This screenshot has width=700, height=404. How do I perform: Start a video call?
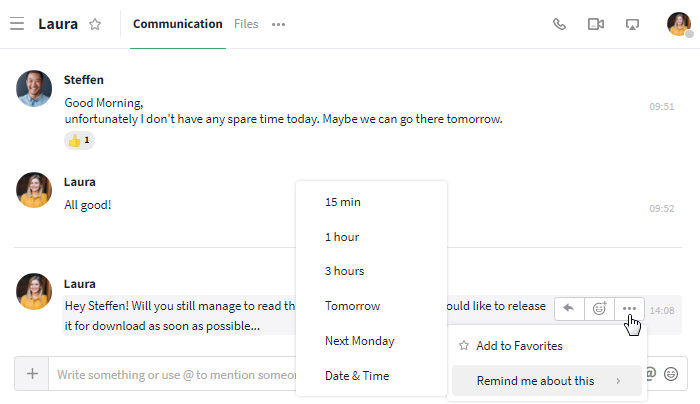tap(596, 24)
